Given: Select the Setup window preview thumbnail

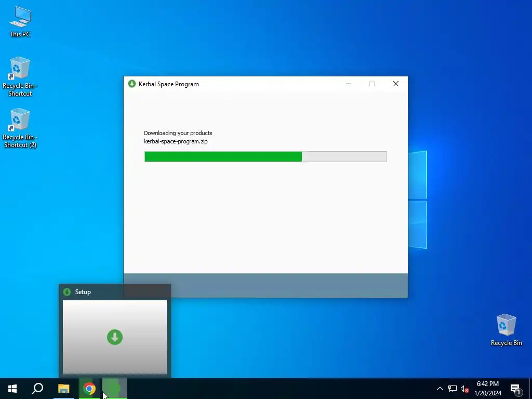Looking at the screenshot, I should (115, 337).
